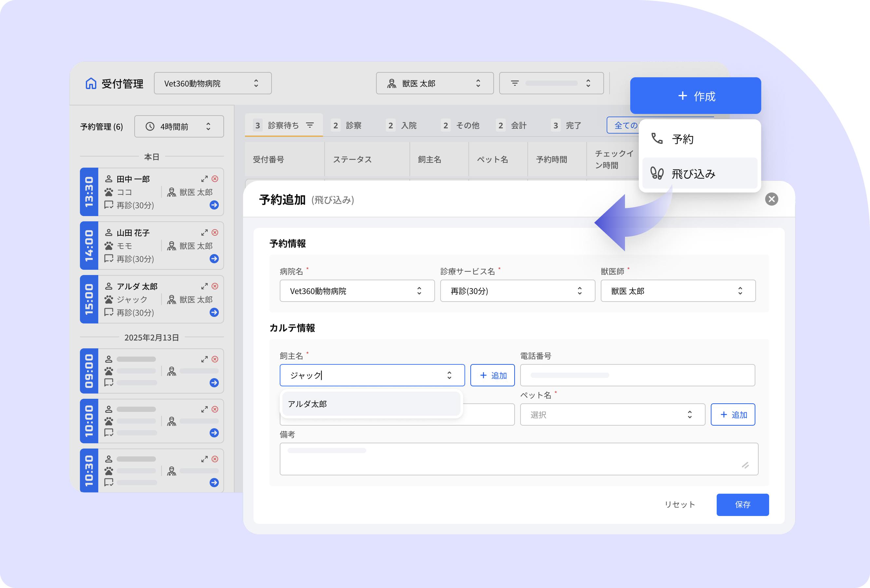This screenshot has height=588, width=870.
Task: Cancel the 山田 花子 appointment with red X
Action: tap(215, 233)
